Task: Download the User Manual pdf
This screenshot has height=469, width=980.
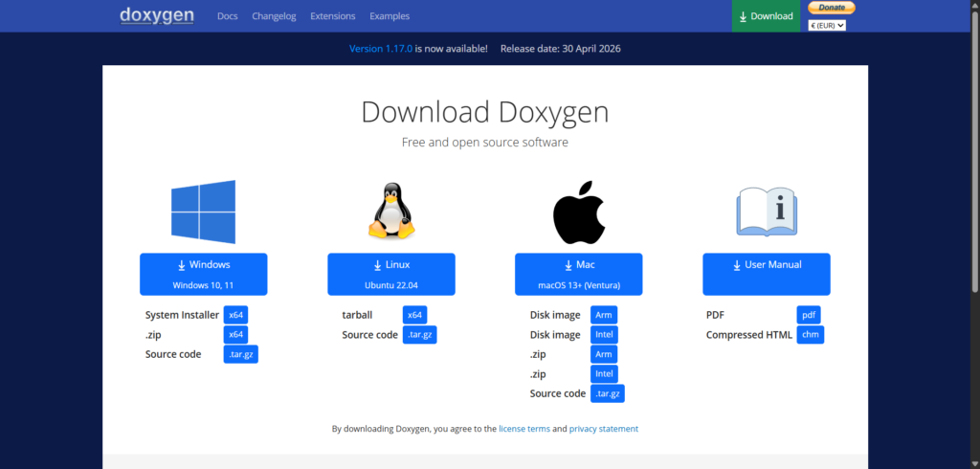Action: pyautogui.click(x=809, y=315)
